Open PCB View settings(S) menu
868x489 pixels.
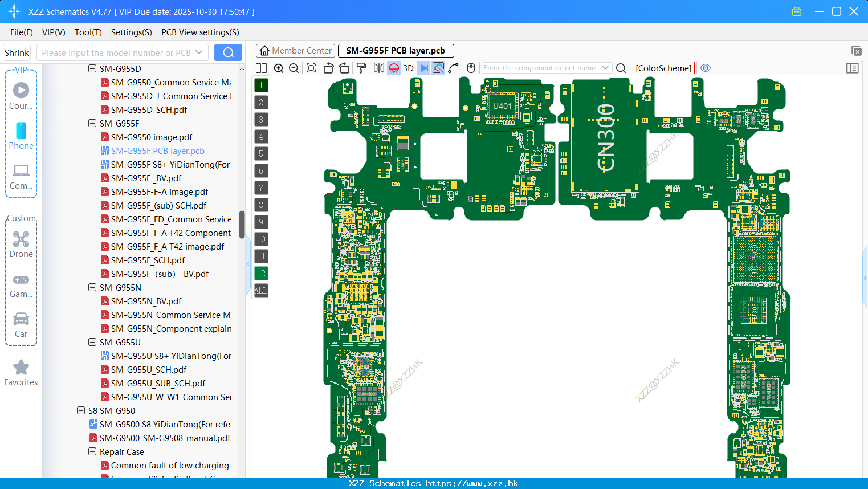(x=200, y=32)
